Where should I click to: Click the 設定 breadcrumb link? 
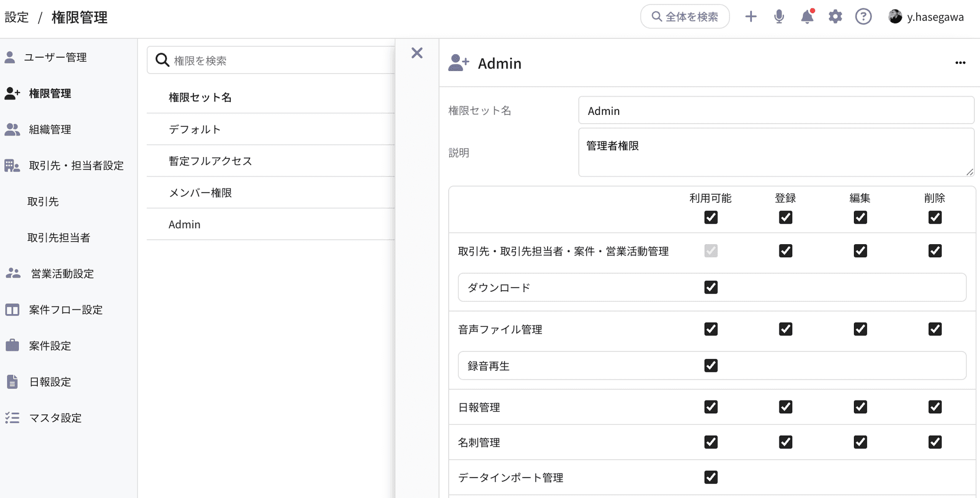tap(17, 17)
